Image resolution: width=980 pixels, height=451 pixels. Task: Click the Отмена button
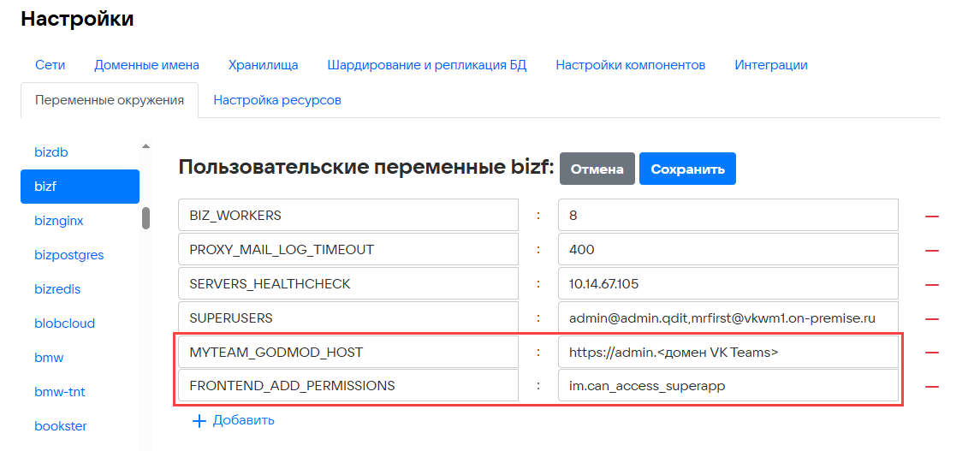(x=597, y=169)
